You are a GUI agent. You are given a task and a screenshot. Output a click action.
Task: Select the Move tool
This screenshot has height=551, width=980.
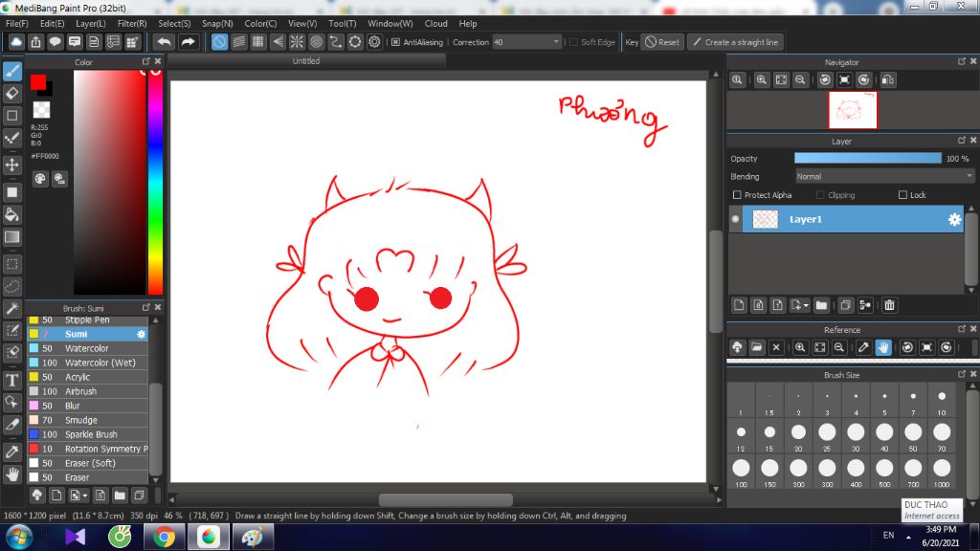point(11,165)
